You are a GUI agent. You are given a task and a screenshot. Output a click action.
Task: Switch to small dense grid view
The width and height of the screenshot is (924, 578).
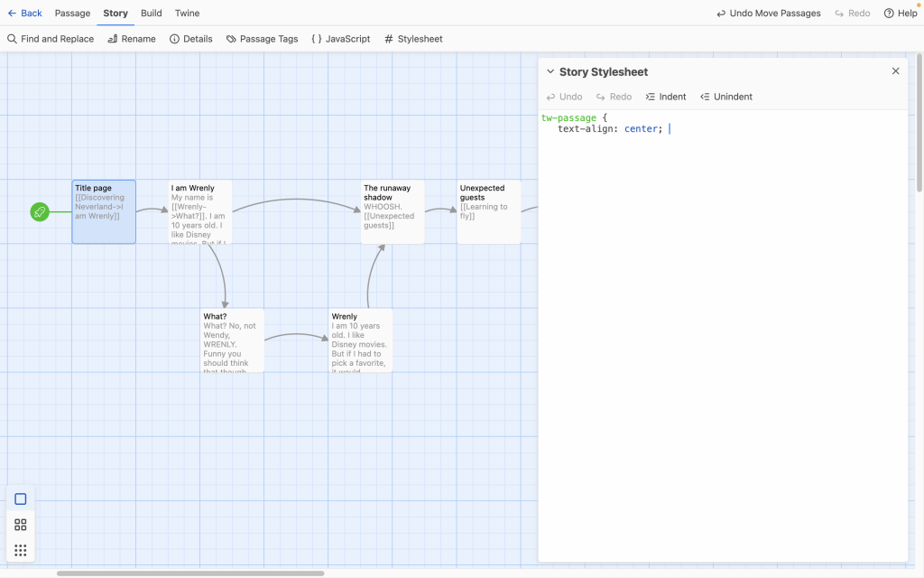(21, 550)
